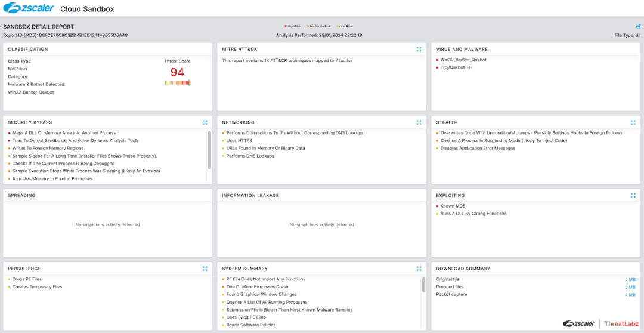The image size is (644, 333).
Task: Expand the MITRE ATT&CK panel
Action: (x=419, y=49)
